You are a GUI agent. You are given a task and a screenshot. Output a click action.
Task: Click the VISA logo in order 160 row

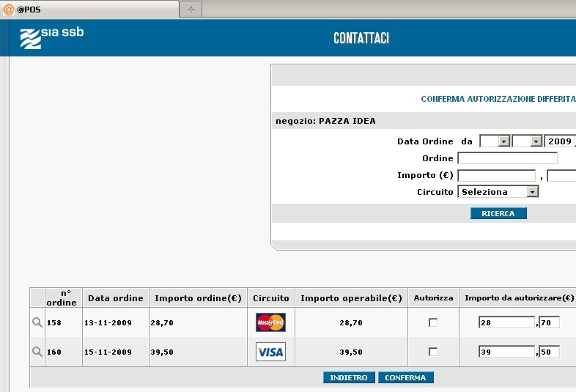[270, 352]
